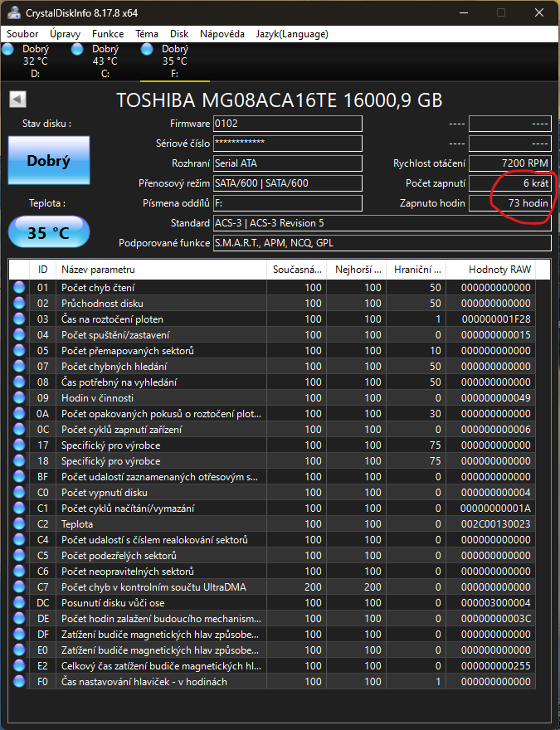The height and width of the screenshot is (730, 560).
Task: Click status icon for Počet vypnutí disku
Action: [19, 493]
